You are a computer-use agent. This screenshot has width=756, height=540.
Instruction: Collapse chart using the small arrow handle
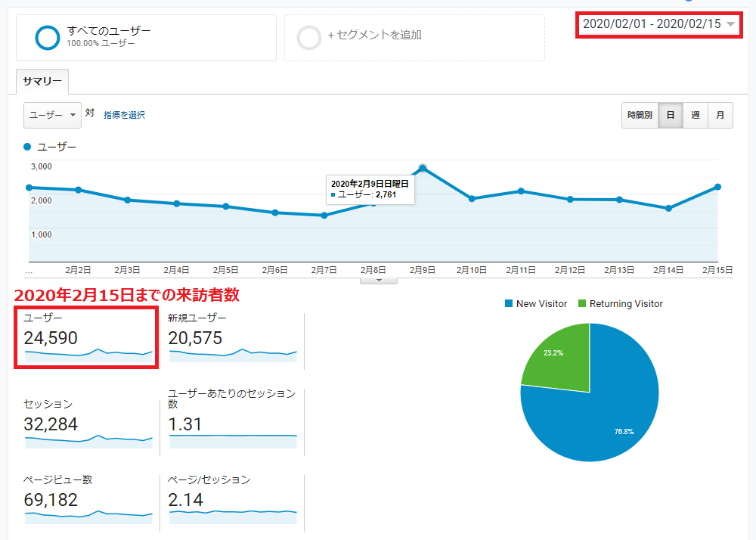pyautogui.click(x=379, y=281)
